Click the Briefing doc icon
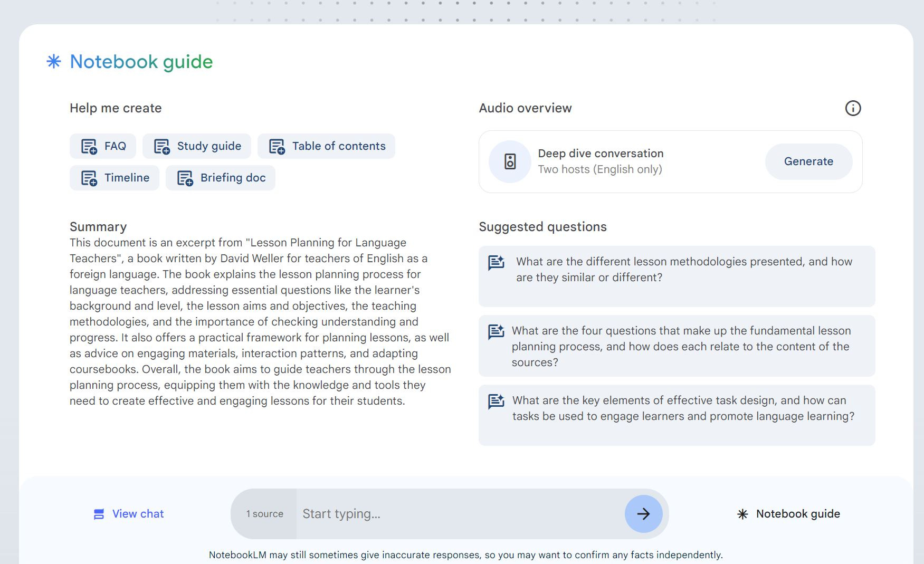Screen dimensions: 924x564 tap(185, 178)
